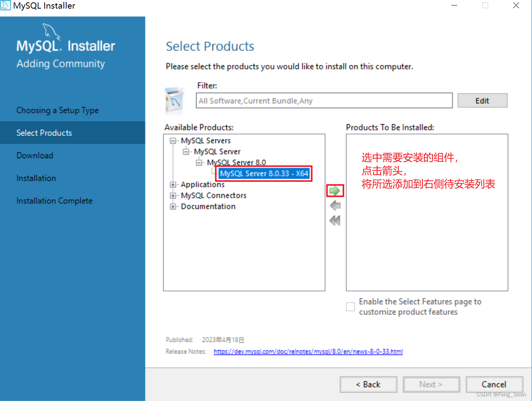Image resolution: width=532 pixels, height=401 pixels.
Task: Click the MySQL Server 8.0 tree label
Action: [236, 163]
